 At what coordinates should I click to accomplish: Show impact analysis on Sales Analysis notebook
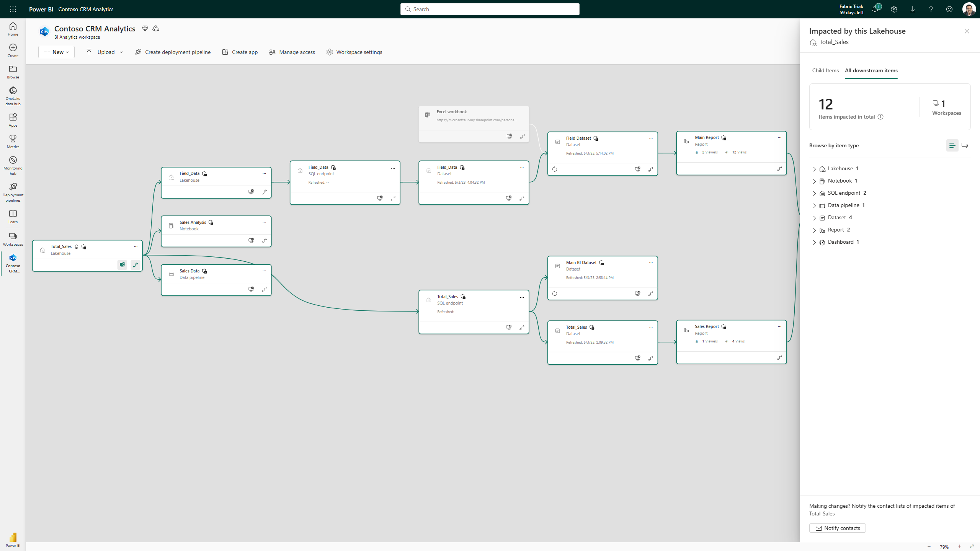(x=251, y=240)
